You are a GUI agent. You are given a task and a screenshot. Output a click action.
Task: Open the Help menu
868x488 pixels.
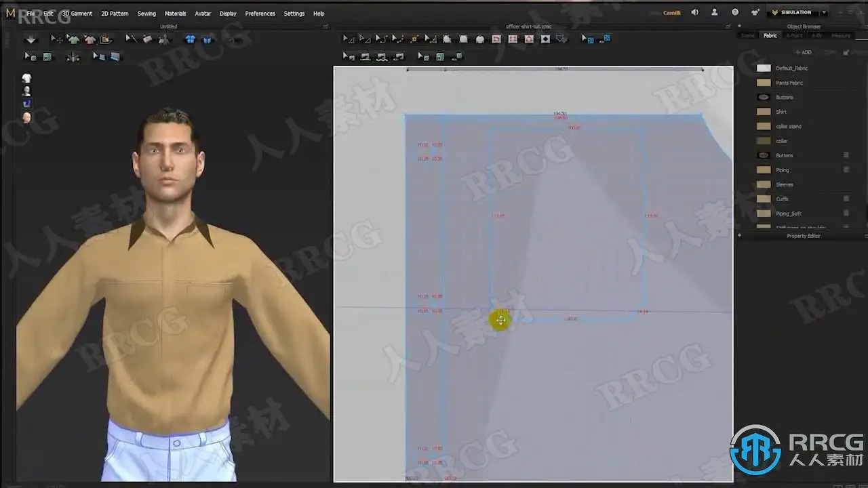(319, 14)
